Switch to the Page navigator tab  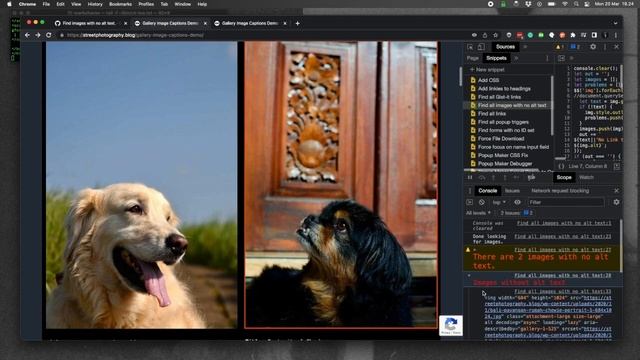[x=472, y=58]
